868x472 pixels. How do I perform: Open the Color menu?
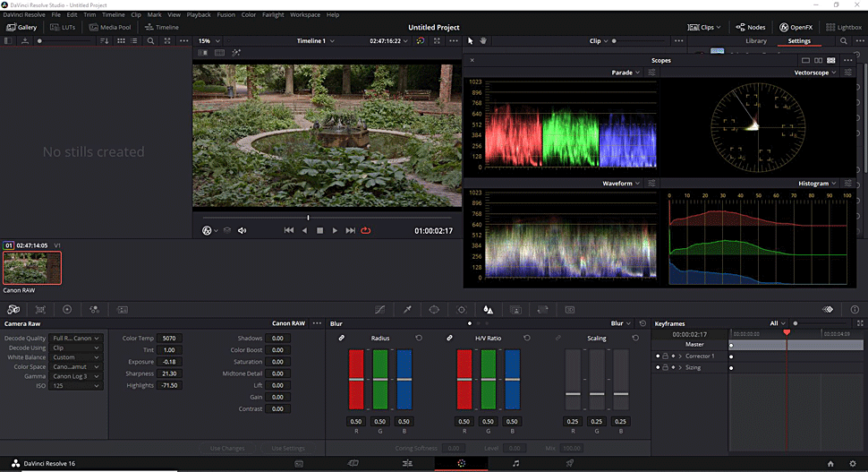(249, 15)
